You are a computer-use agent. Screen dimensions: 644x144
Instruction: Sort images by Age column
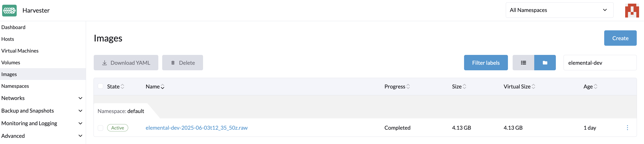pos(590,87)
